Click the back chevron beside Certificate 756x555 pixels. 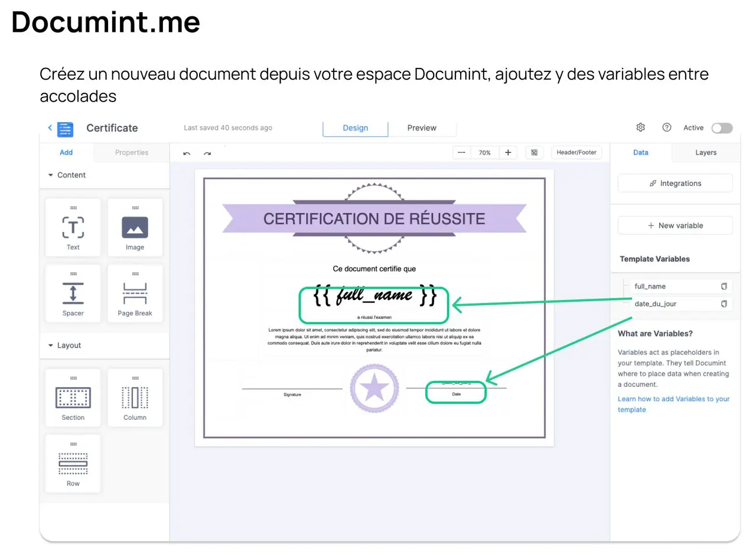(x=50, y=128)
